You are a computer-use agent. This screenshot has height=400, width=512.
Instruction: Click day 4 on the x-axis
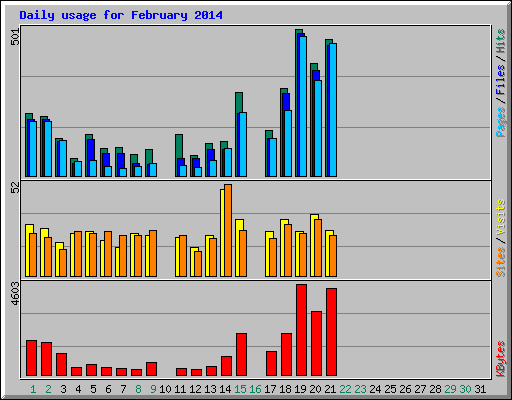pyautogui.click(x=78, y=389)
